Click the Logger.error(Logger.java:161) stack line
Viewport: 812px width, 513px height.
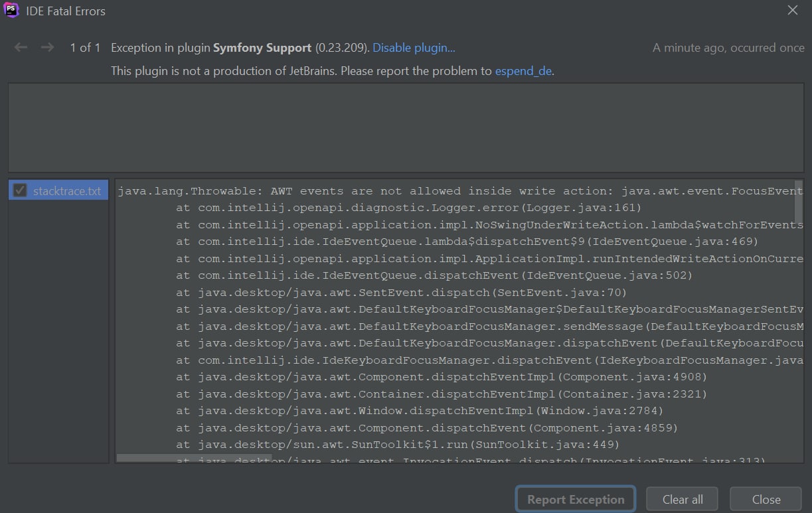(409, 208)
